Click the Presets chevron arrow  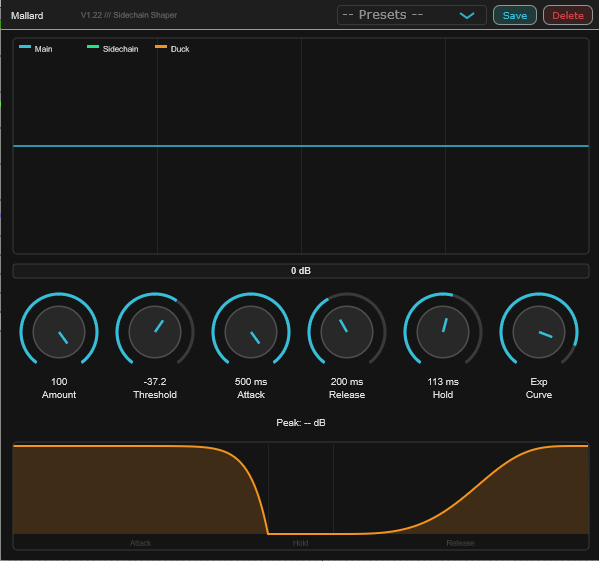467,16
